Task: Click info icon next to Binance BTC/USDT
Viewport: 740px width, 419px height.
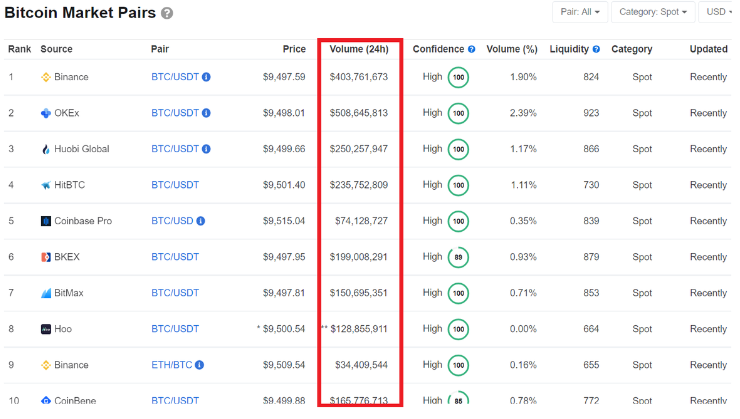Action: pos(206,77)
